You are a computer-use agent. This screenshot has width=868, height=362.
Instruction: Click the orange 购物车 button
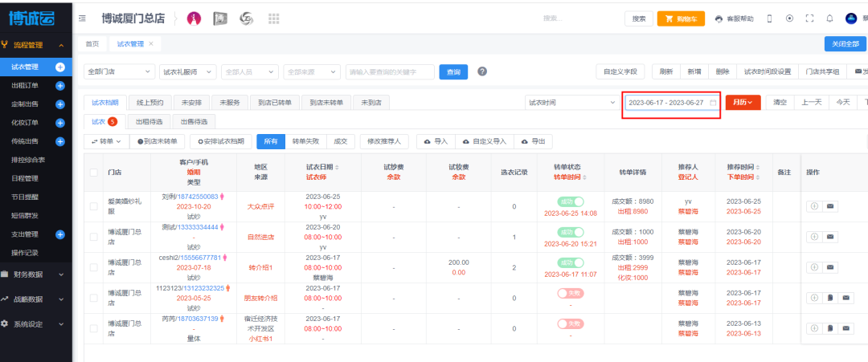681,18
